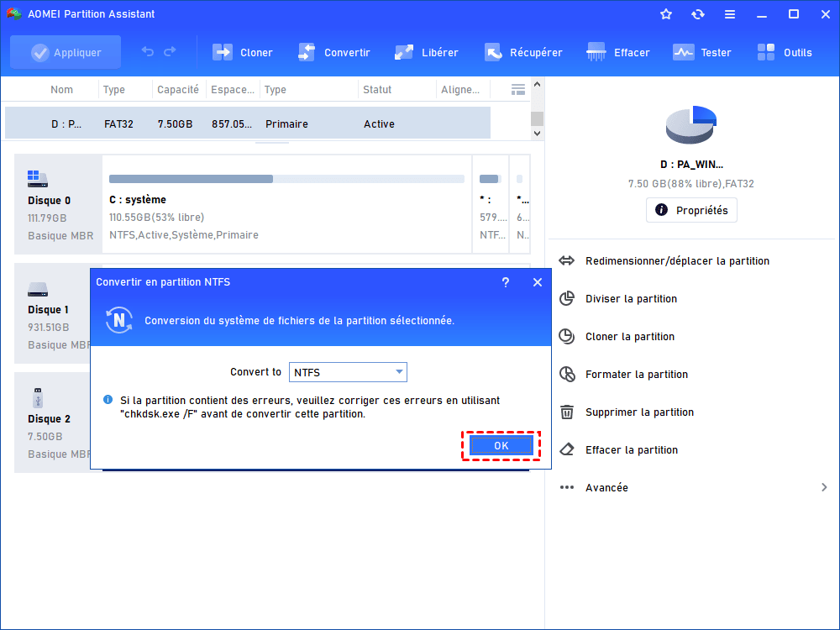Select the D: FAT32 partition row

(248, 123)
